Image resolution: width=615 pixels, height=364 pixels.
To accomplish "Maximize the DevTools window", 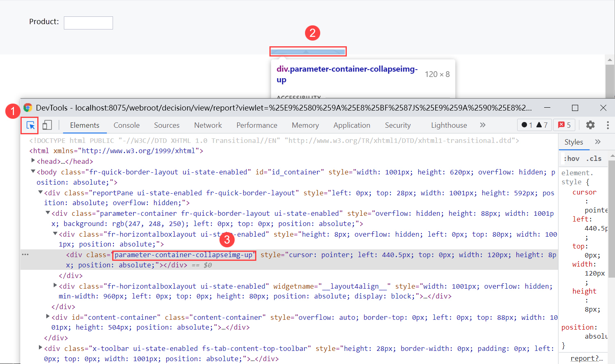I will 575,108.
